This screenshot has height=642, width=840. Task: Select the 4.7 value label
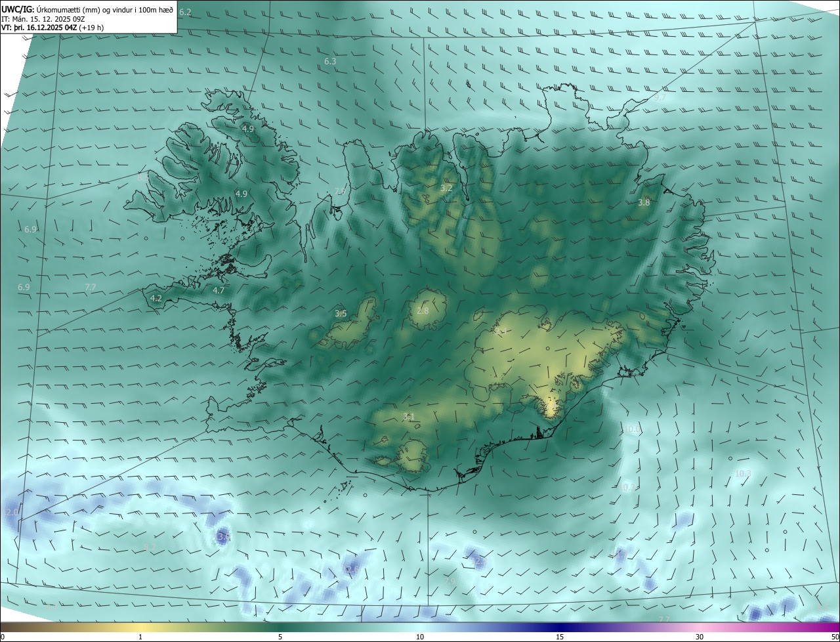click(219, 290)
